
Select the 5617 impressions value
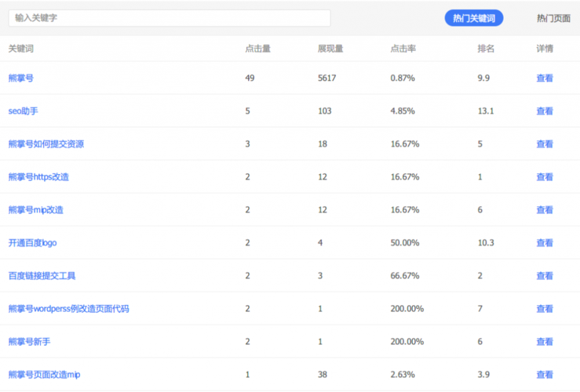coord(327,78)
